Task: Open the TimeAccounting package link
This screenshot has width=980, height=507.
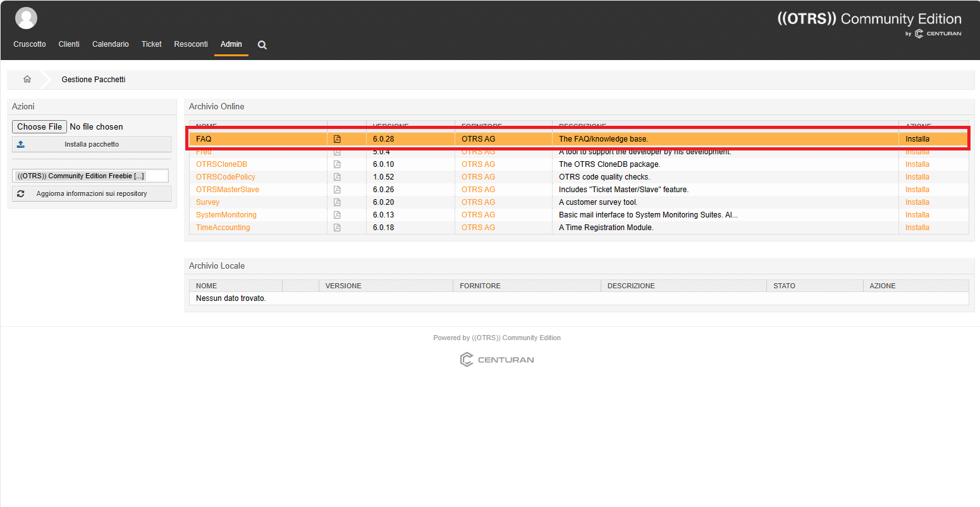Action: [223, 228]
